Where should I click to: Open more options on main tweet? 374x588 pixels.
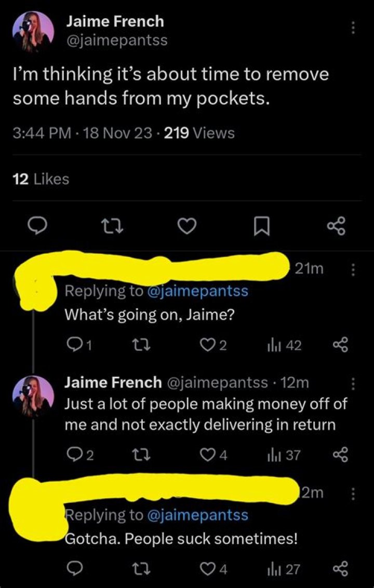point(353,27)
